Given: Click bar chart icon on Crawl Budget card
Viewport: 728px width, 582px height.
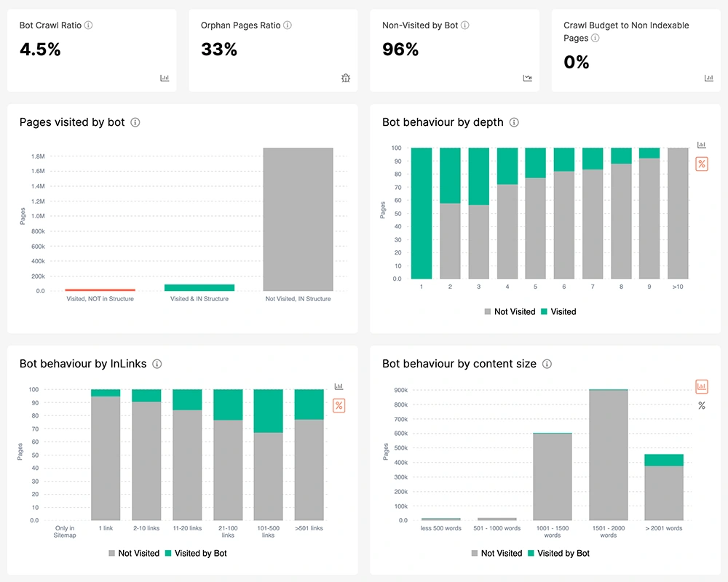Looking at the screenshot, I should coord(708,78).
